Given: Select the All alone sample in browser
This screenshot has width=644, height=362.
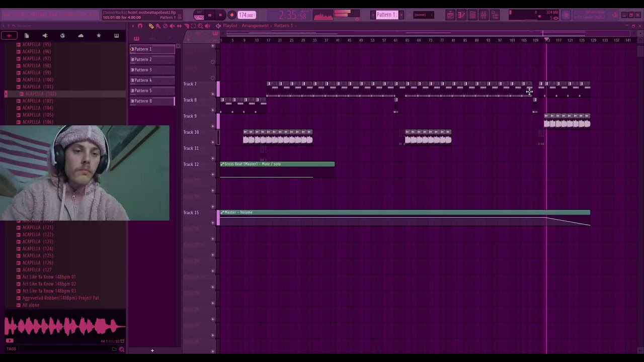Looking at the screenshot, I should (x=31, y=305).
